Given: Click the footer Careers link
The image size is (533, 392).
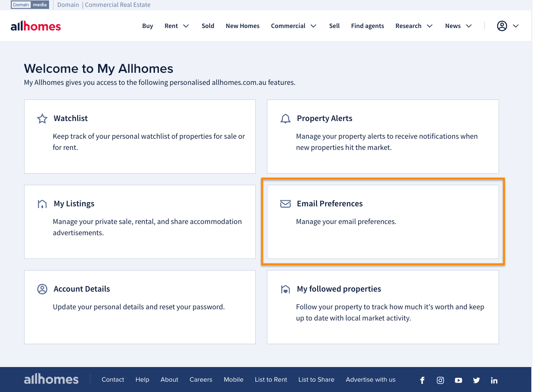Looking at the screenshot, I should coord(201,380).
